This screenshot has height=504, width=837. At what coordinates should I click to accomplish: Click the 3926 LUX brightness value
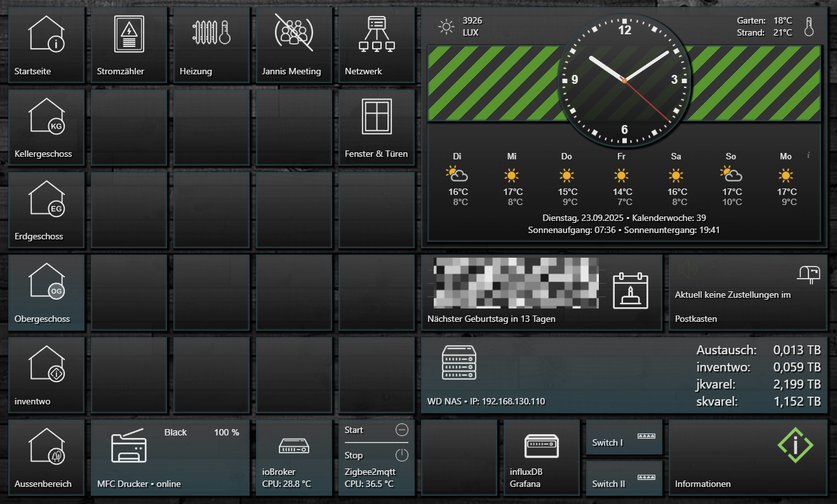pyautogui.click(x=472, y=27)
